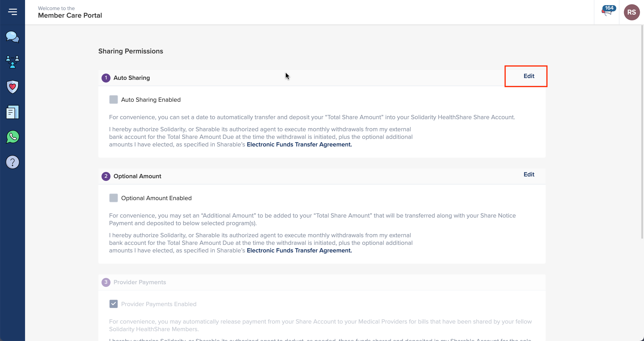The height and width of the screenshot is (341, 644).
Task: Click Edit for Optional Amount section
Action: tap(529, 174)
